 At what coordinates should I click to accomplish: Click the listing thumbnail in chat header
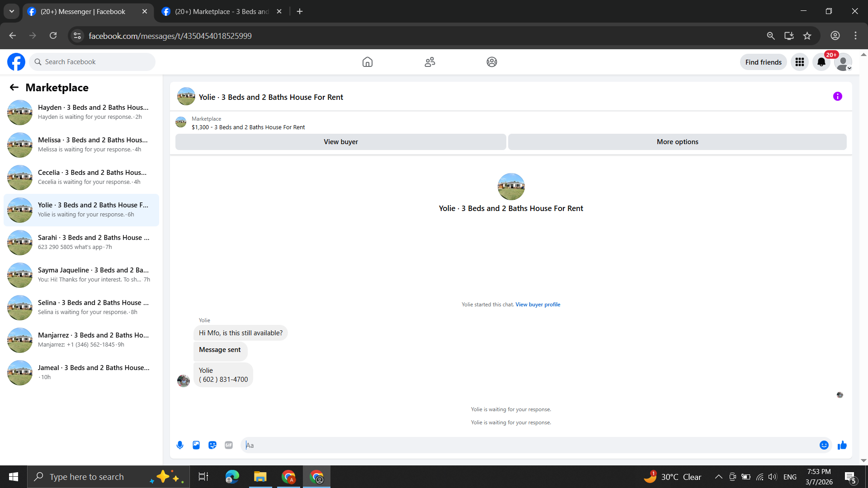click(186, 97)
